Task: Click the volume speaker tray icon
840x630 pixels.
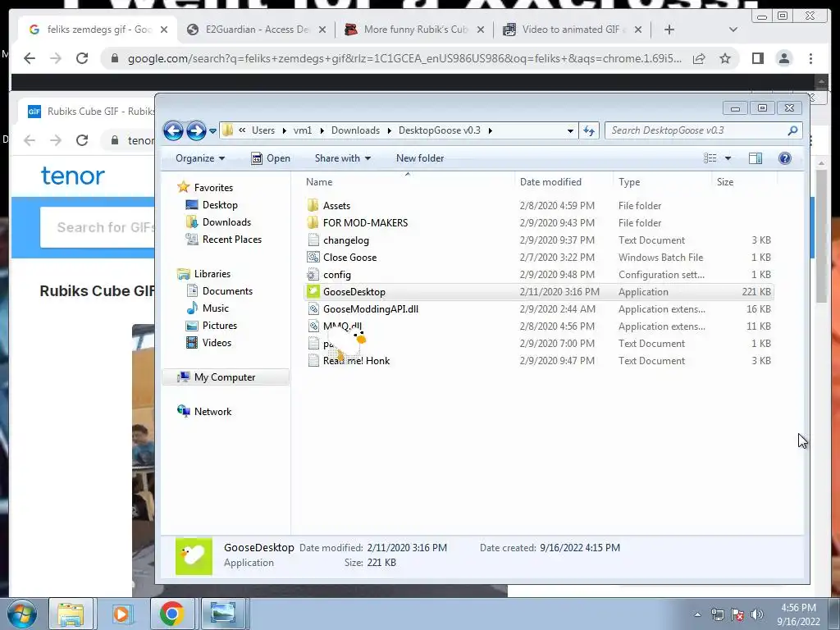Action: point(756,614)
